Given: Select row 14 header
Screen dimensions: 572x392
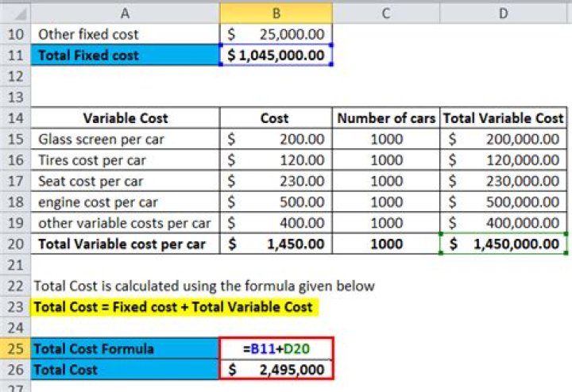Looking at the screenshot, I should click(16, 118).
